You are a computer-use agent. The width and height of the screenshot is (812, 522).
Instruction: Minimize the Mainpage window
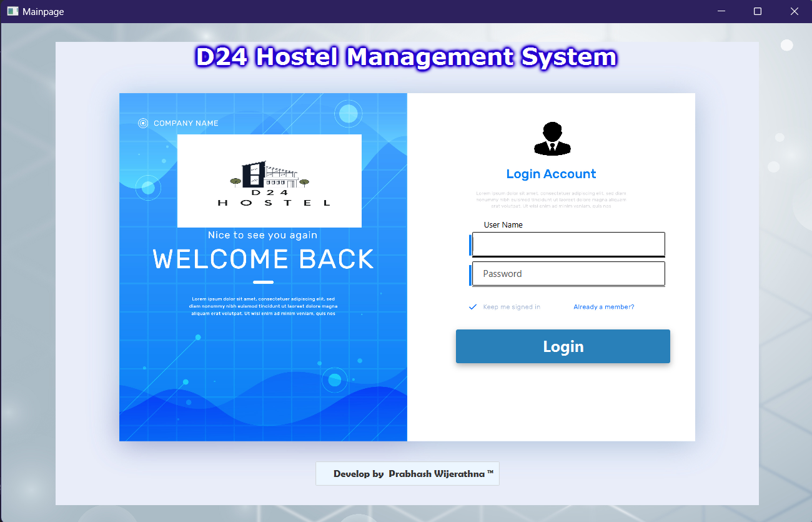721,11
